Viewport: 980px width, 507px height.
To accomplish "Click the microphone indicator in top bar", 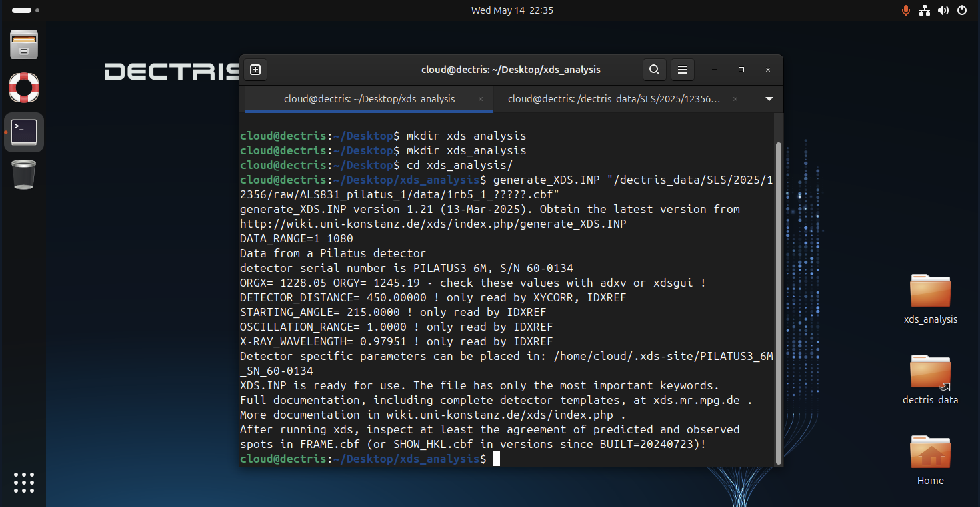I will pyautogui.click(x=906, y=10).
